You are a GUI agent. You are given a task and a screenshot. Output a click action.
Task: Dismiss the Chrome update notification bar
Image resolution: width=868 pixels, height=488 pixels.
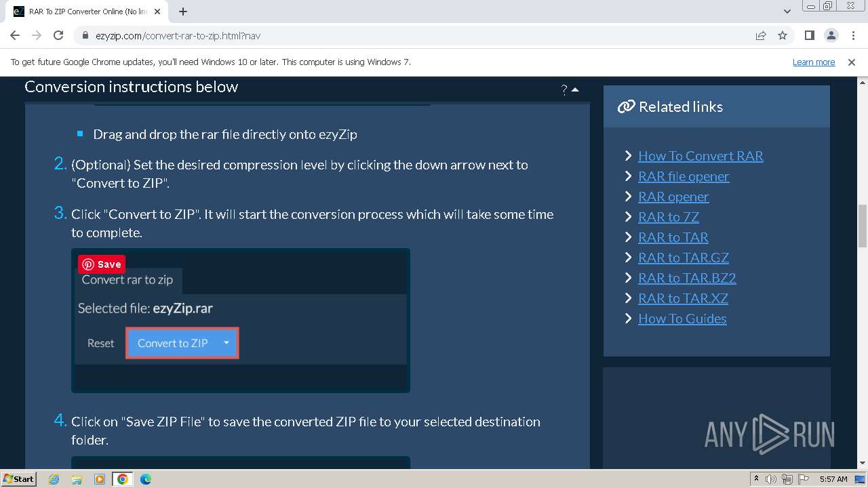point(852,62)
